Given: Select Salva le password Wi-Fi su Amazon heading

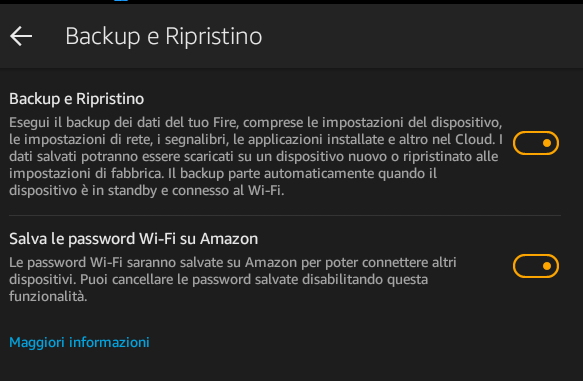Looking at the screenshot, I should pyautogui.click(x=133, y=239).
